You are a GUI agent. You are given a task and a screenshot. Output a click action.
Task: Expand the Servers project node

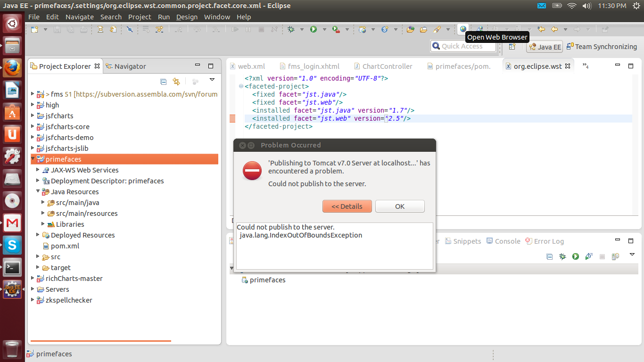pos(33,289)
